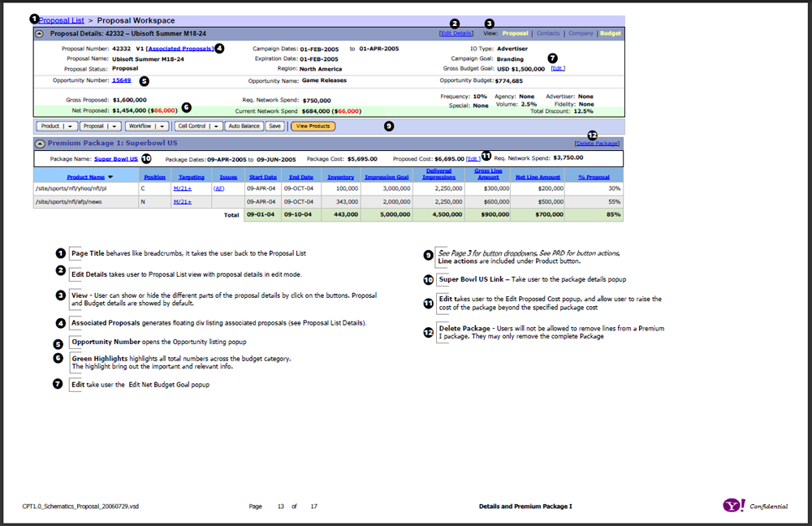This screenshot has height=526, width=812.
Task: Switch View to Contacts details
Action: coord(548,33)
